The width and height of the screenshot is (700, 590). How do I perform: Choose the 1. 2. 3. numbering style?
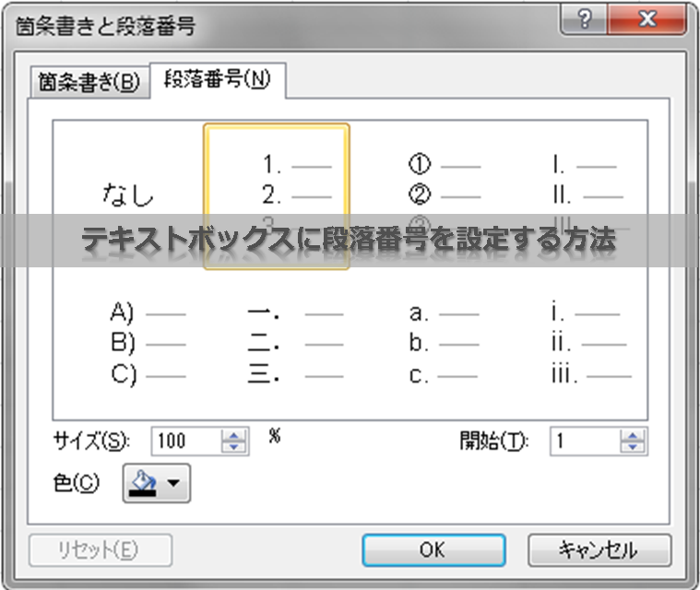click(277, 195)
